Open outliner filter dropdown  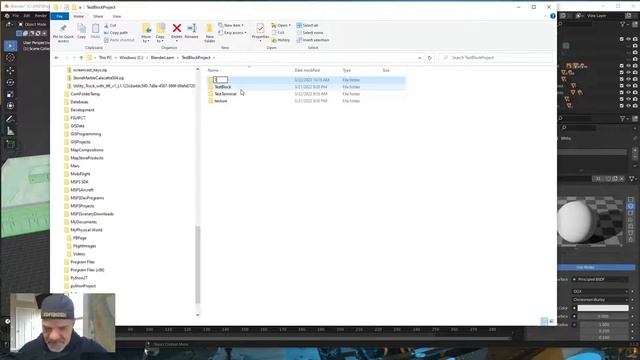624,25
